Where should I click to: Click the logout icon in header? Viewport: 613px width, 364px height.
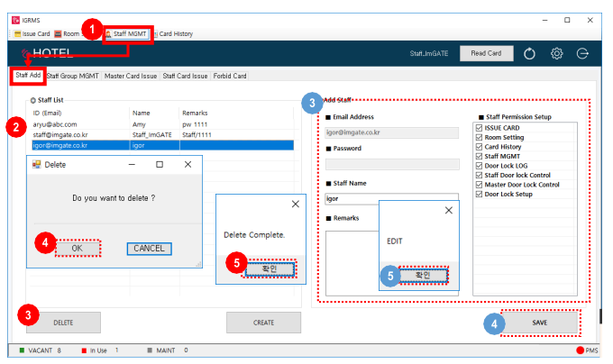(582, 53)
